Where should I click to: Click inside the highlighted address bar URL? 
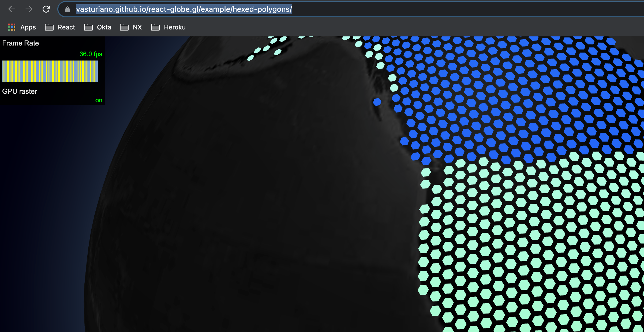point(184,9)
